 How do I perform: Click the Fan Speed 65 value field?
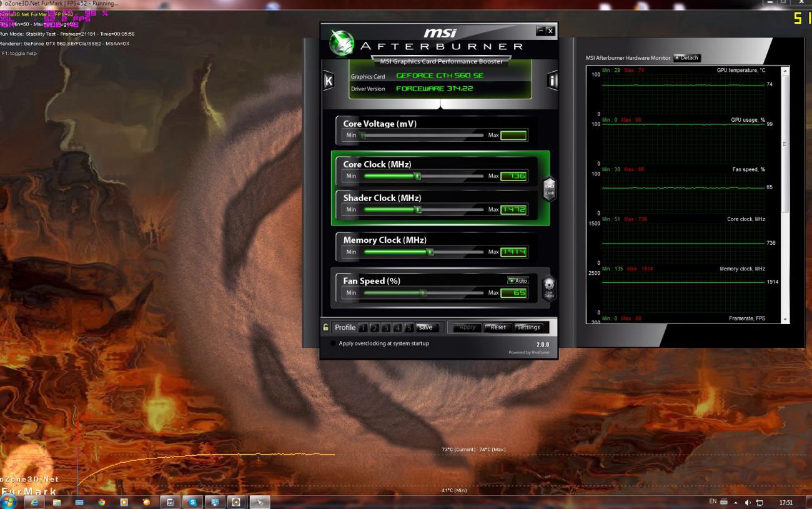click(513, 293)
